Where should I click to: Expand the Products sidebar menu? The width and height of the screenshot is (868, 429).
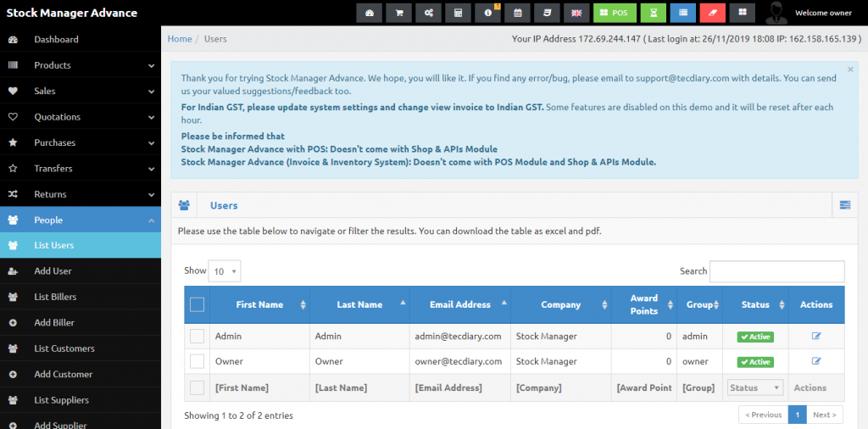81,65
